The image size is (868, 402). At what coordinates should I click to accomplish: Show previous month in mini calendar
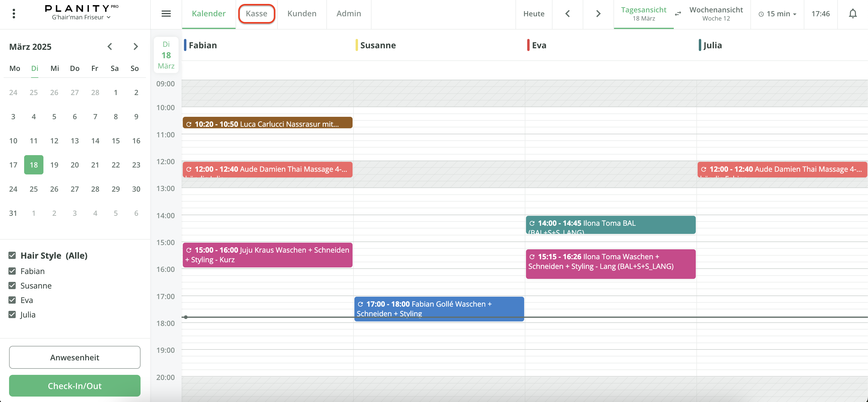pos(110,46)
